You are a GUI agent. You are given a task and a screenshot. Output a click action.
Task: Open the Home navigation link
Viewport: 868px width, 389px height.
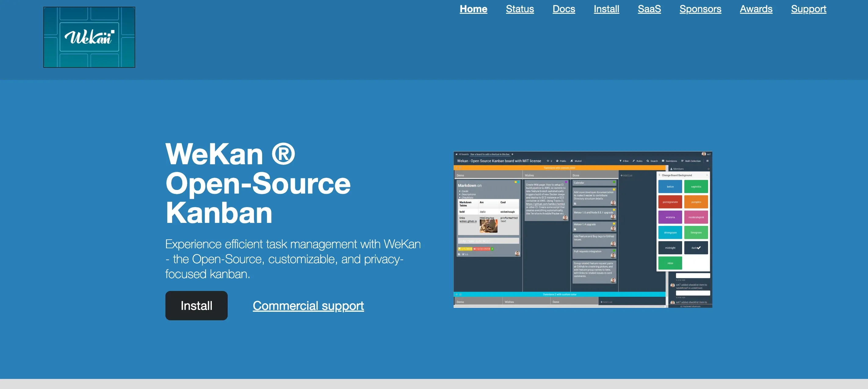pyautogui.click(x=473, y=9)
